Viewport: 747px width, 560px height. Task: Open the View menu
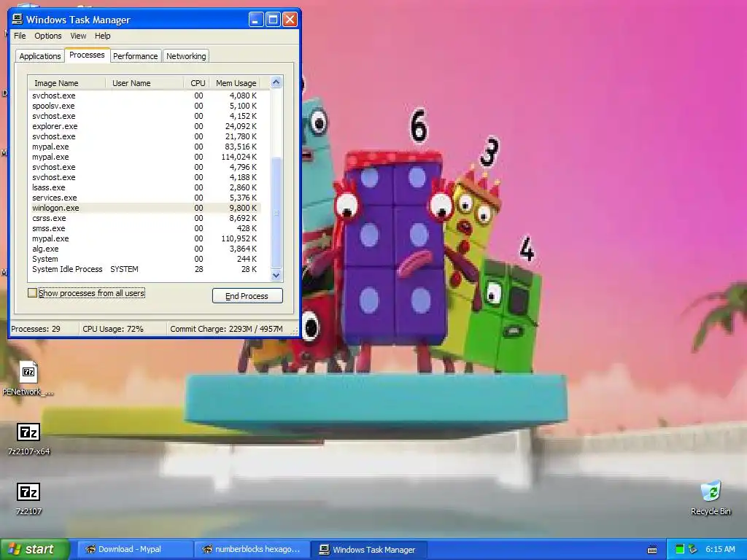coord(78,36)
